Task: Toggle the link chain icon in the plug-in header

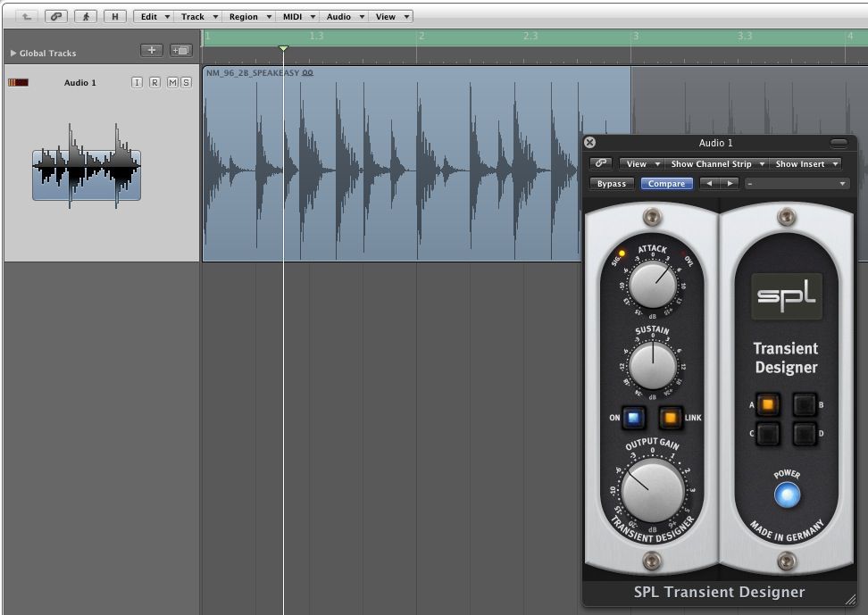Action: [601, 163]
